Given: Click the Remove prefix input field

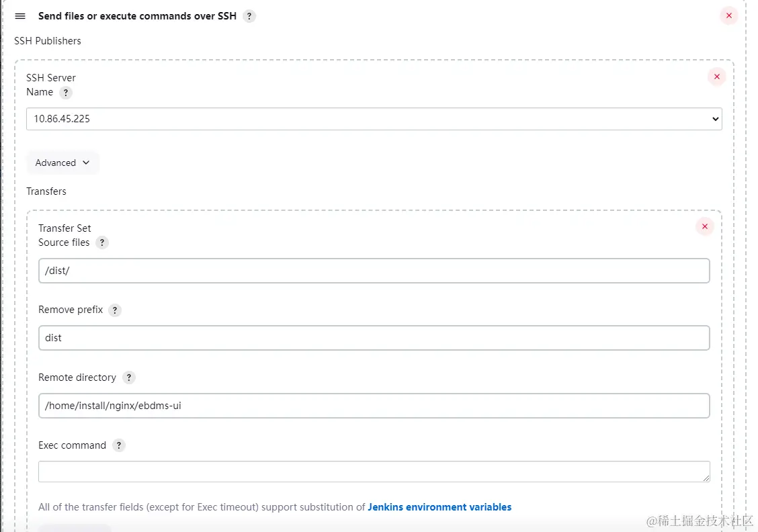Looking at the screenshot, I should pyautogui.click(x=374, y=338).
